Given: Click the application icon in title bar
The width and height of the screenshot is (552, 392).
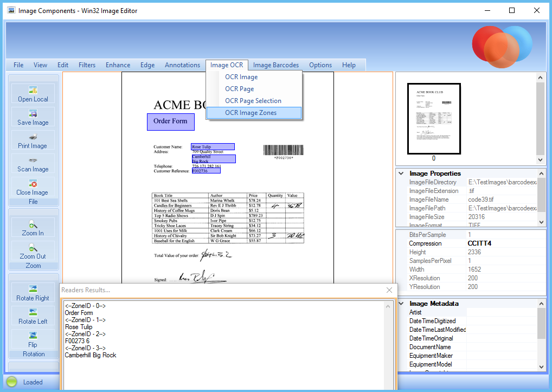Looking at the screenshot, I should (x=11, y=10).
